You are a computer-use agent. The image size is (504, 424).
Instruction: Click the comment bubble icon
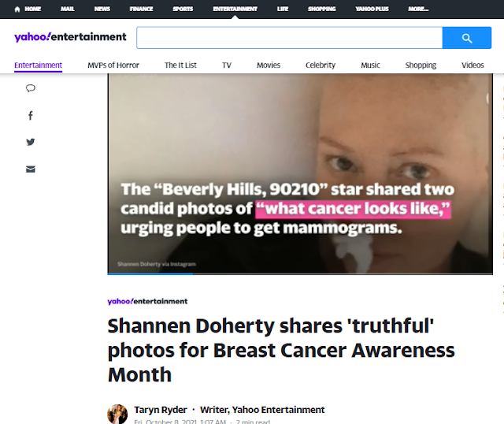pos(31,88)
